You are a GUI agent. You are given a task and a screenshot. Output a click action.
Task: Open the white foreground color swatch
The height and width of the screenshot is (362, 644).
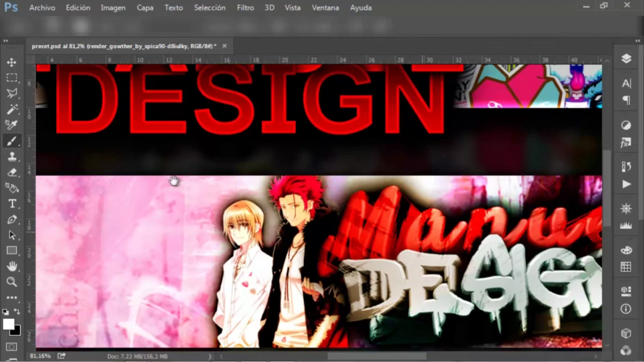pos(9,324)
